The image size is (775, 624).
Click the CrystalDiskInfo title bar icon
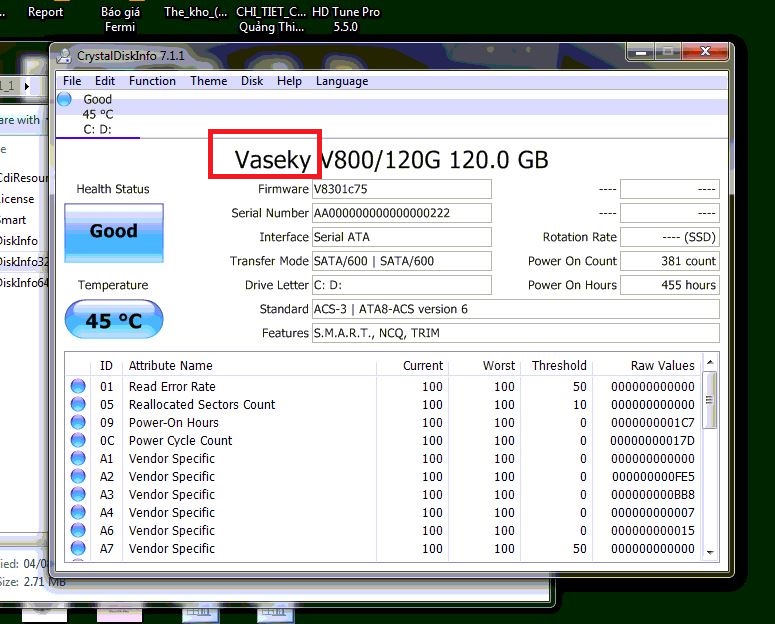[x=64, y=56]
